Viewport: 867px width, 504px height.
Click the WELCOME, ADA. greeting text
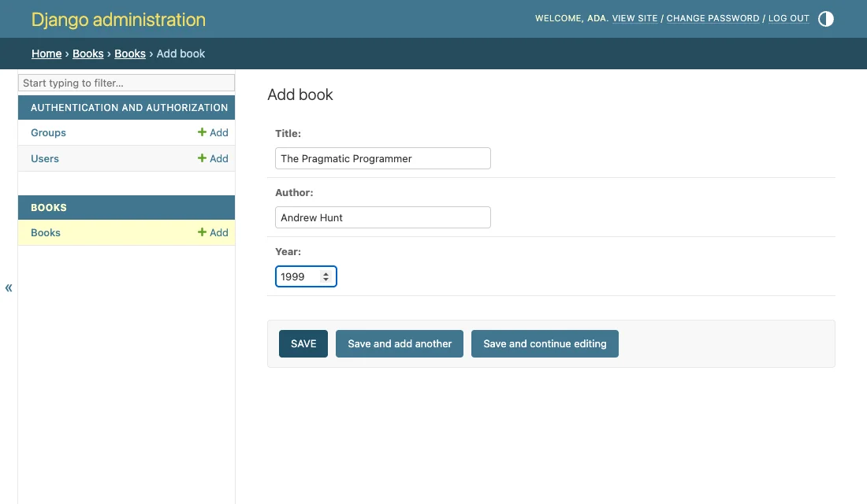pyautogui.click(x=571, y=18)
